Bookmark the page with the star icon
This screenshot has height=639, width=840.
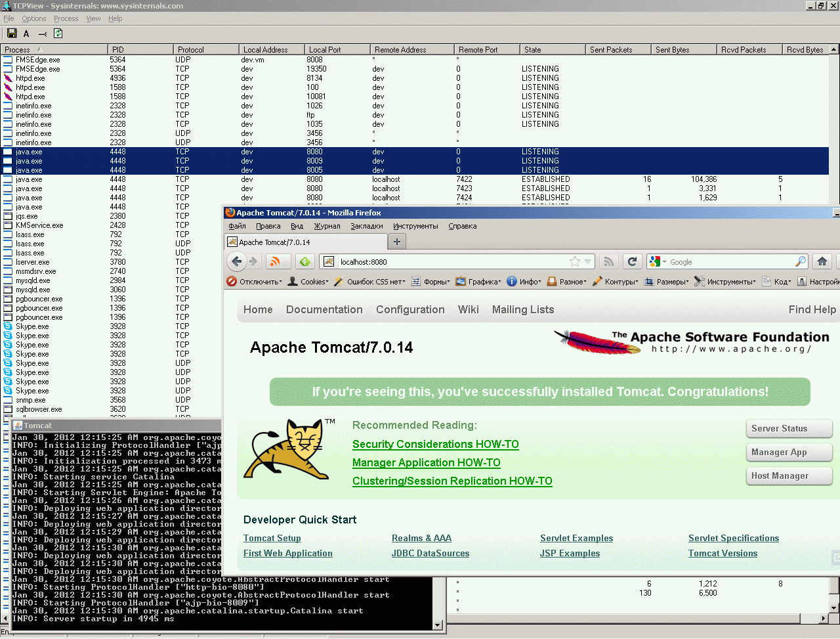pos(575,261)
